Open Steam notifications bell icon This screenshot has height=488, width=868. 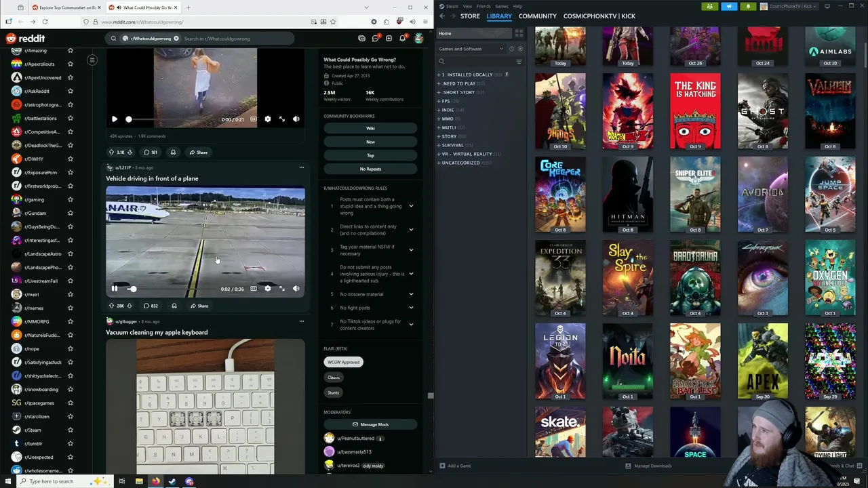pos(748,6)
